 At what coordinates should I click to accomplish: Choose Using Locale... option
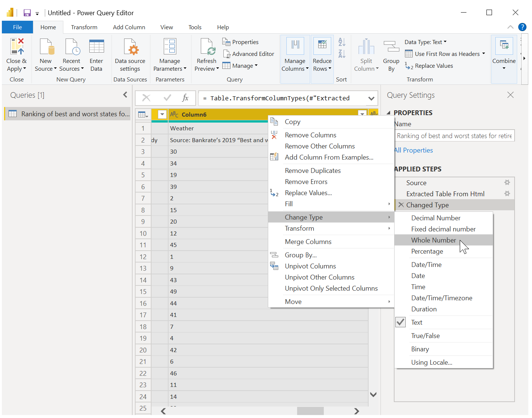443,362
